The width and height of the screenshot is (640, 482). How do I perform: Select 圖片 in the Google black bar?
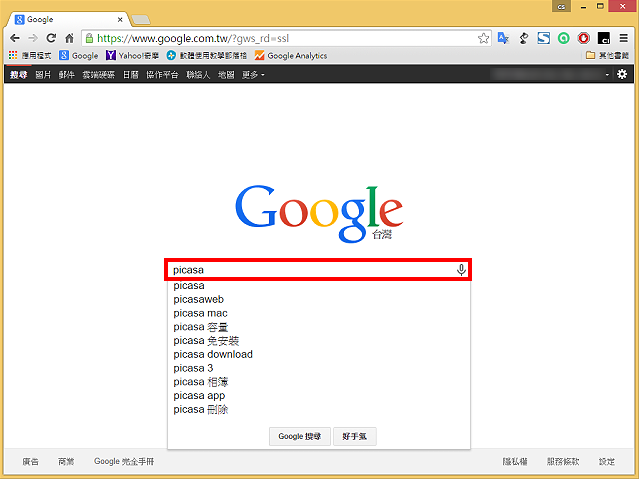[43, 75]
